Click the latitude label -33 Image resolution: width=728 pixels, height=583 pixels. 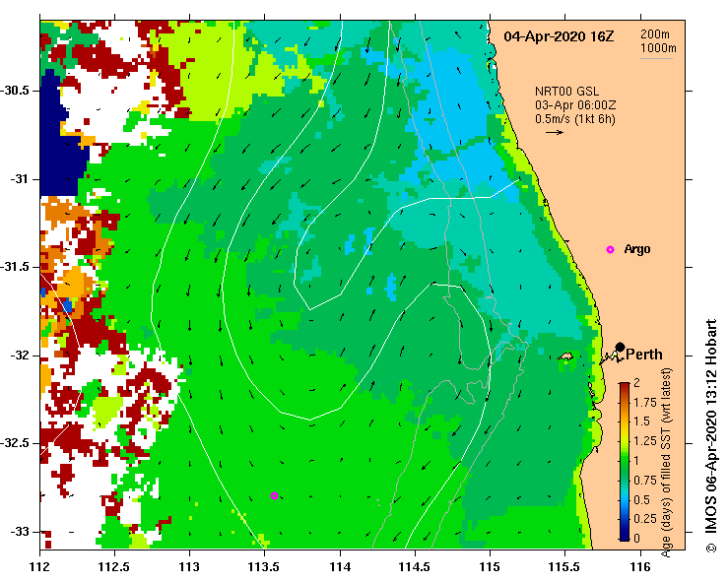click(x=19, y=532)
